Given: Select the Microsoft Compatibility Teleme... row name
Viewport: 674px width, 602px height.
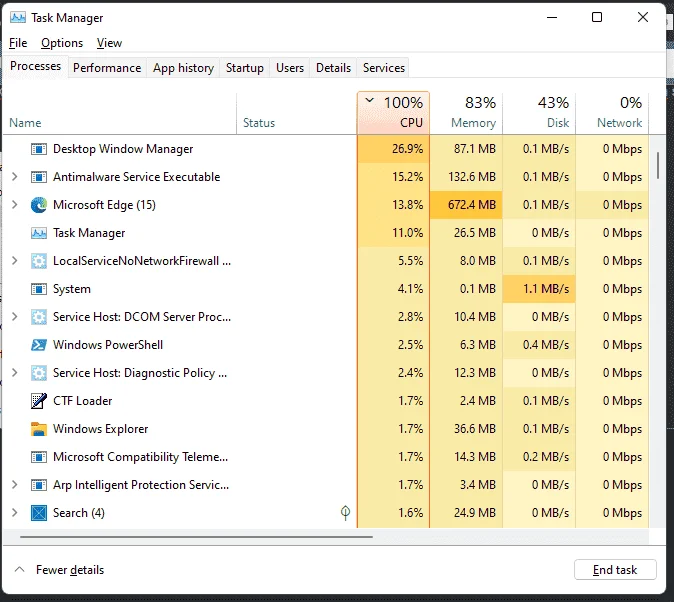Looking at the screenshot, I should (141, 457).
